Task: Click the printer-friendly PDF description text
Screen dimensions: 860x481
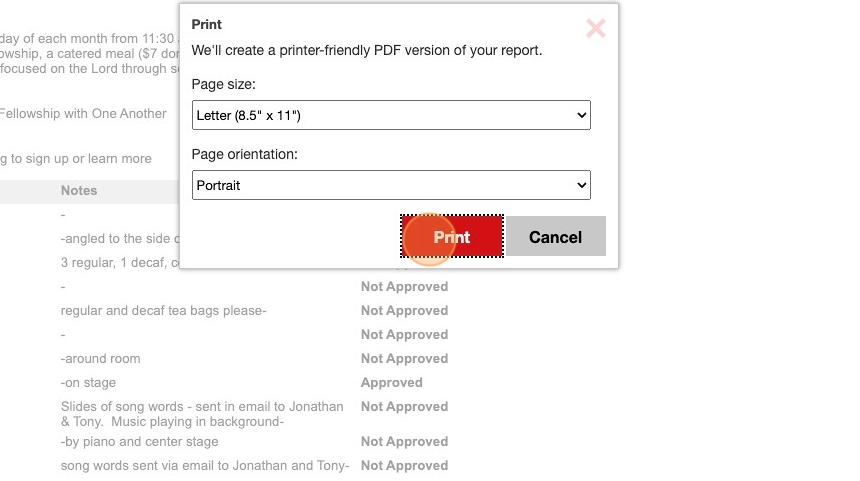Action: coord(367,49)
